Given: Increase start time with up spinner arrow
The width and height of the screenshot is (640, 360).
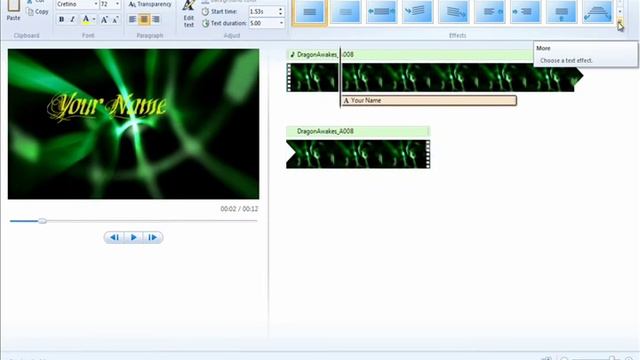Looking at the screenshot, I should 280,9.
